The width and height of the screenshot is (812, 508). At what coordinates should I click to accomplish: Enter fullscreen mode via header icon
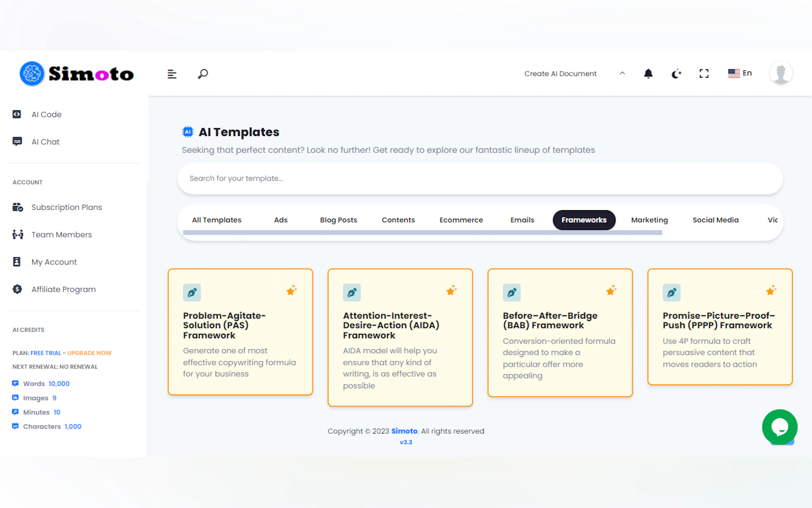coord(704,74)
